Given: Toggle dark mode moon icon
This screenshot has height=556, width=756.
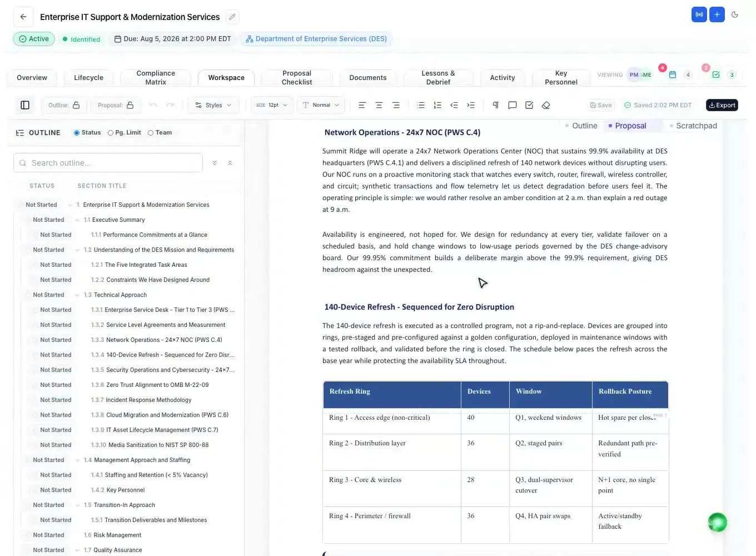Looking at the screenshot, I should click(x=735, y=14).
